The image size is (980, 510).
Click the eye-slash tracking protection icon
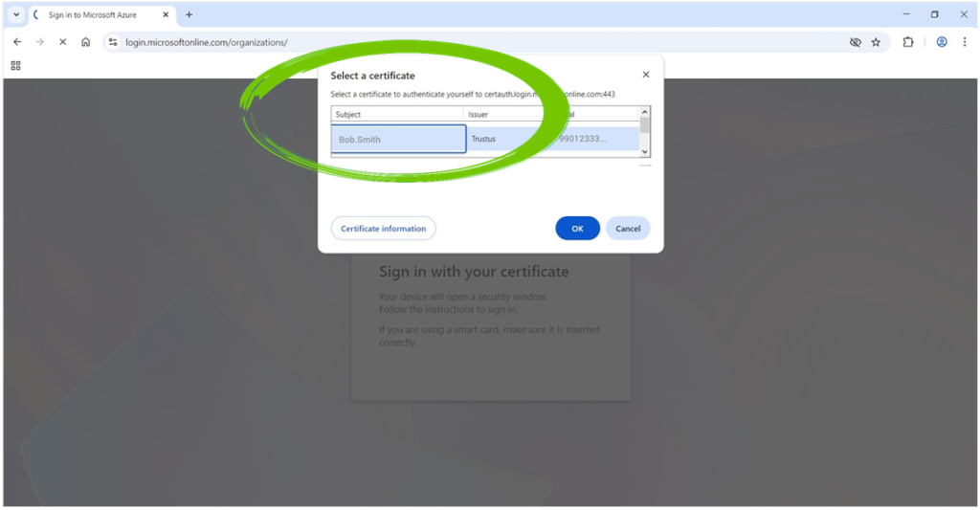856,42
